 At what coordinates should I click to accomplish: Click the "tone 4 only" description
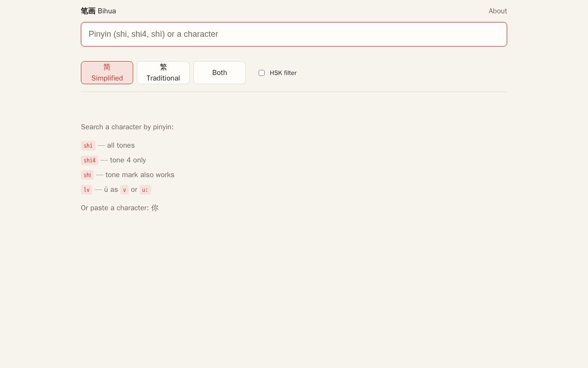coord(128,160)
